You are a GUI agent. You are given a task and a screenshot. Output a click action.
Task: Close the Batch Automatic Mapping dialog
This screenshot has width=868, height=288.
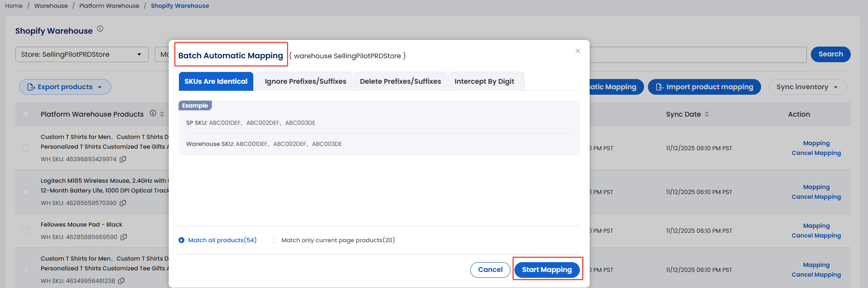click(x=577, y=51)
